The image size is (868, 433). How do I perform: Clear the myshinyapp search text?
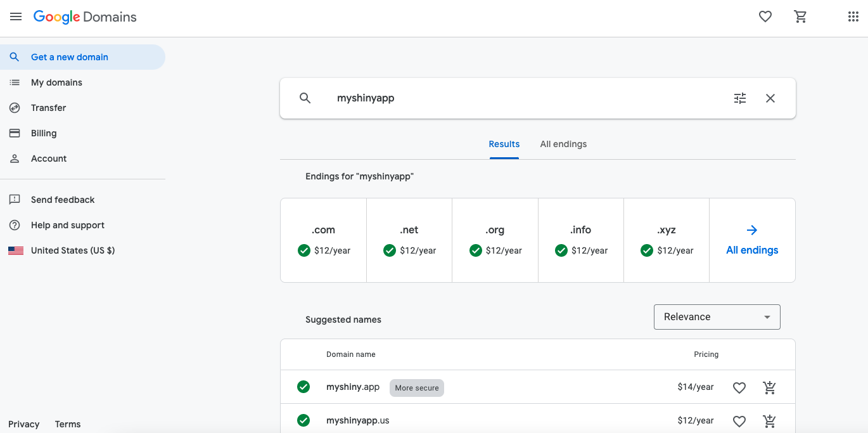coord(770,98)
